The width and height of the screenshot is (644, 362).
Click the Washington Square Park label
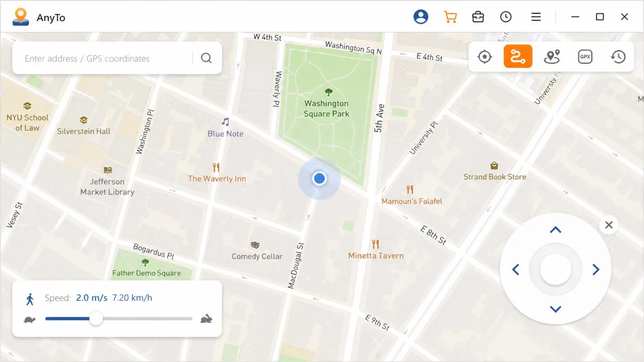326,108
